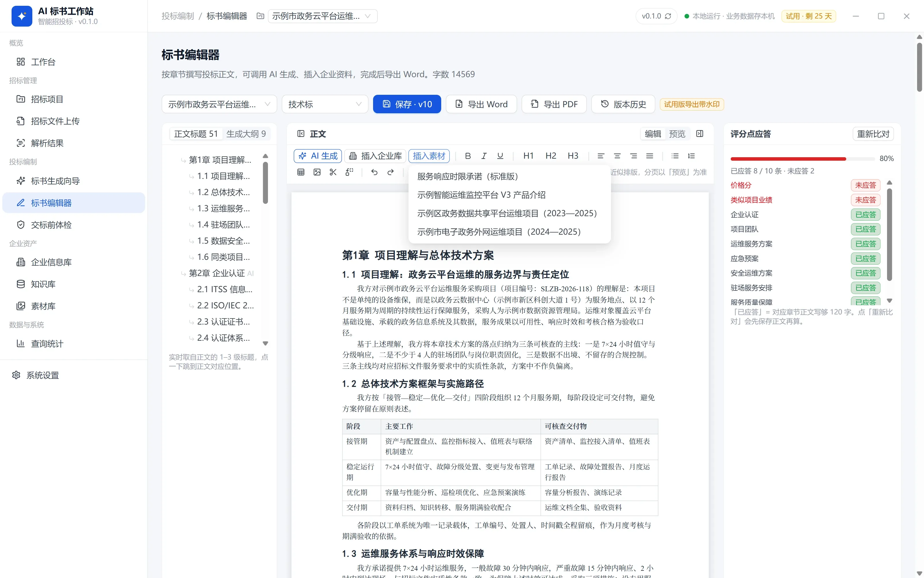Open 交标前体检 in the sidebar
This screenshot has width=924, height=578.
click(x=74, y=225)
